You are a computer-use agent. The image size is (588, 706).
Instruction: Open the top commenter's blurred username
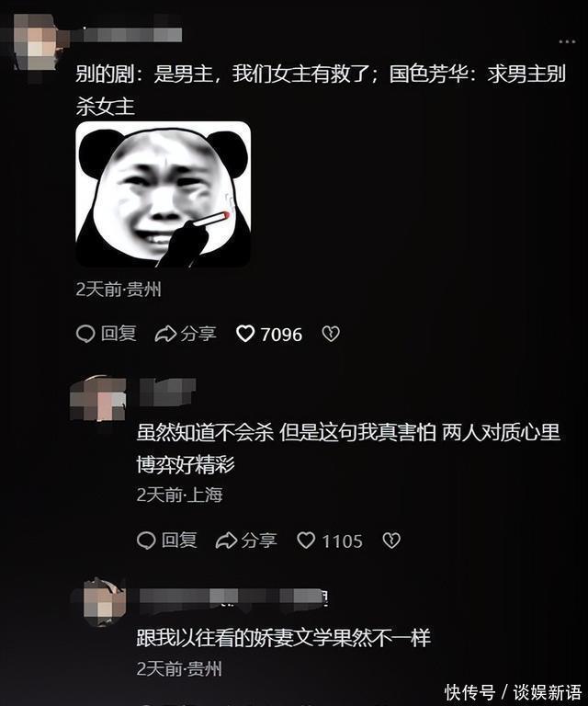[x=130, y=35]
